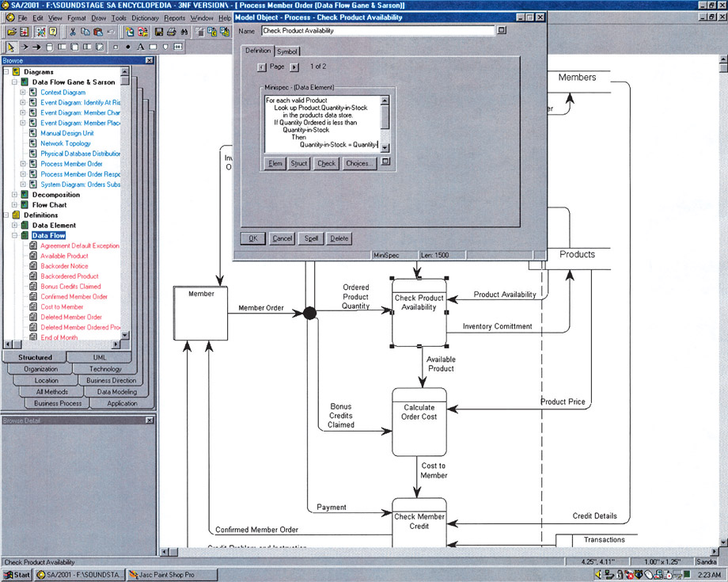Click the help question mark icon
This screenshot has height=582, width=728.
53,32
